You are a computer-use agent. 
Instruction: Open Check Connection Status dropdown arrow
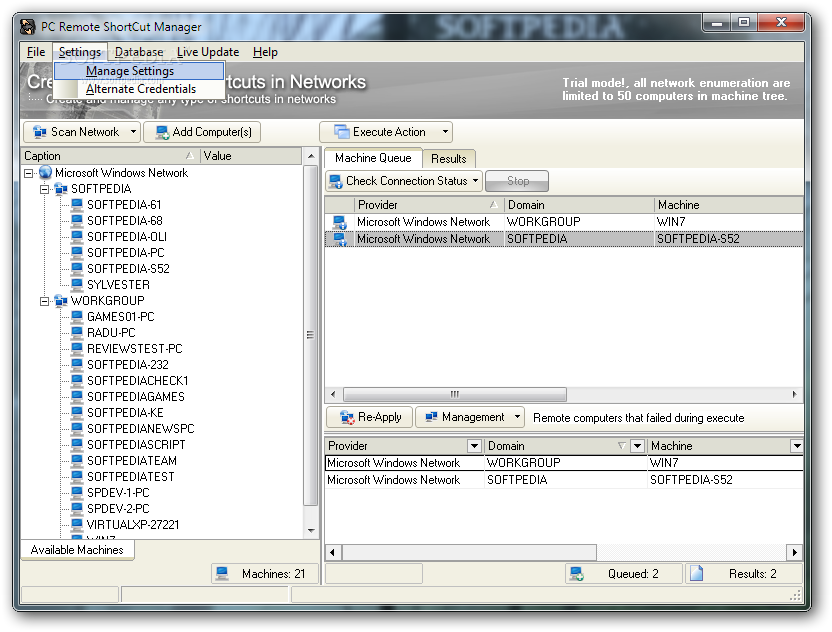[x=475, y=181]
